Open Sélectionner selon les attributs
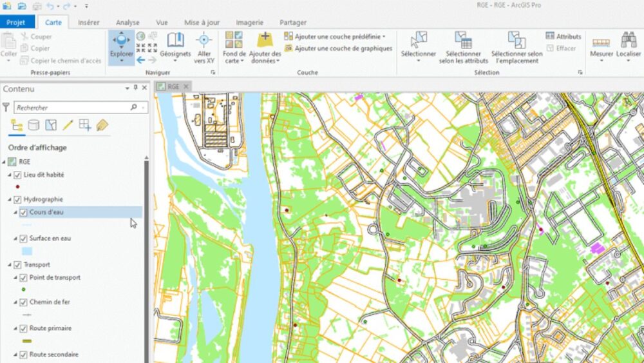 (463, 47)
